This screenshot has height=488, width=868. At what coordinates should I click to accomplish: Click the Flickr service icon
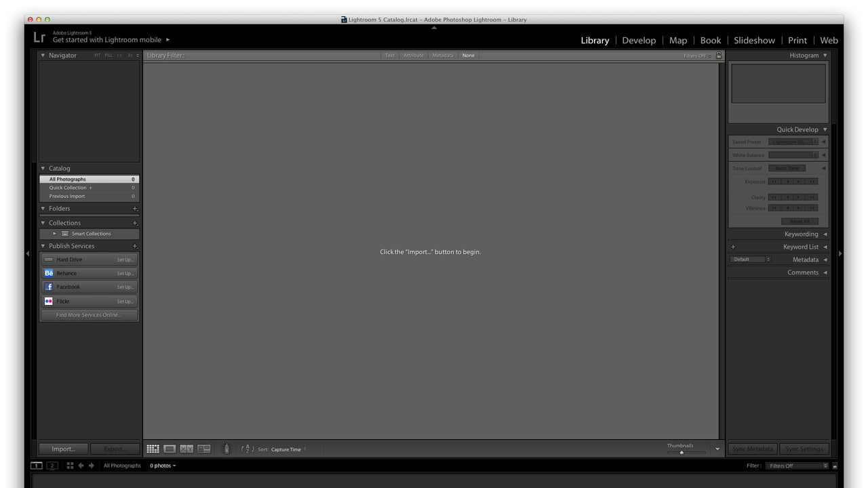(x=48, y=301)
